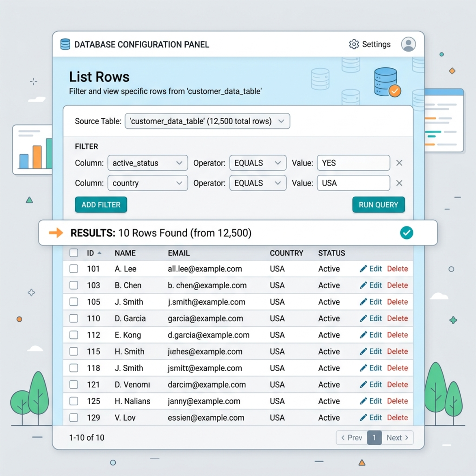Screen dimensions: 476x476
Task: Check the V. Loy row checkbox
Action: [x=74, y=418]
